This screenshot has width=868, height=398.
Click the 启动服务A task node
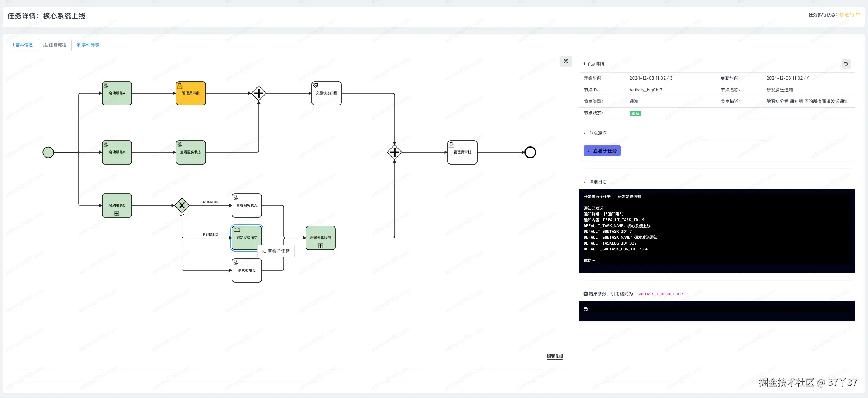[117, 93]
